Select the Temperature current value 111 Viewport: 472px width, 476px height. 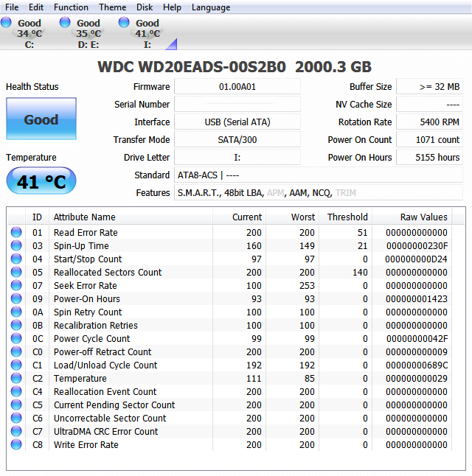tap(254, 379)
